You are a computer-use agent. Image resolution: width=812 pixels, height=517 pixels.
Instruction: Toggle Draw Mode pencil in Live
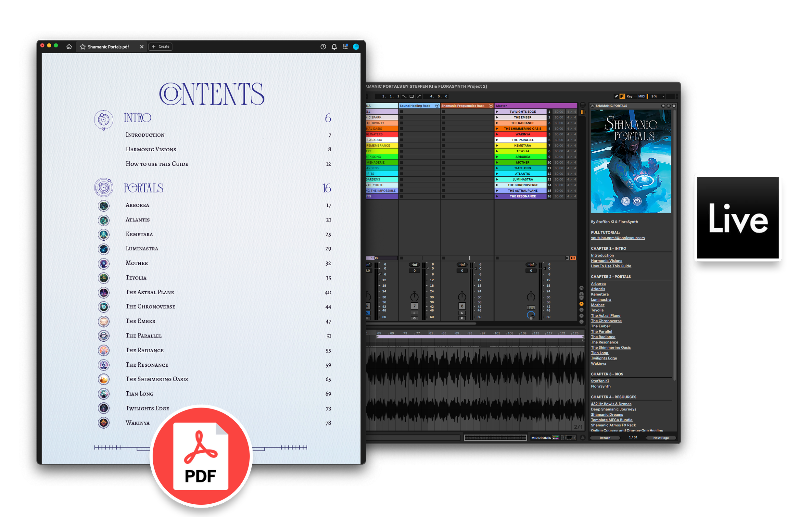616,96
